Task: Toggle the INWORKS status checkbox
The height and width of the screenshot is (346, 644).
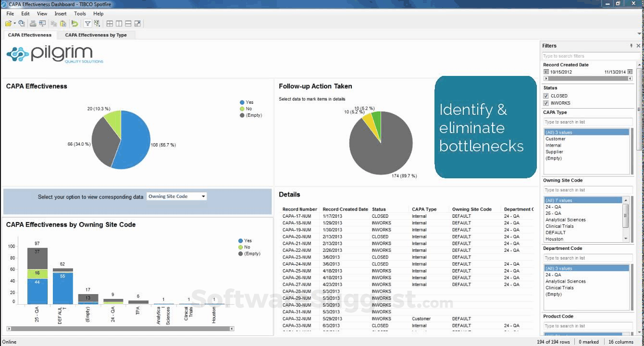Action: coord(546,102)
